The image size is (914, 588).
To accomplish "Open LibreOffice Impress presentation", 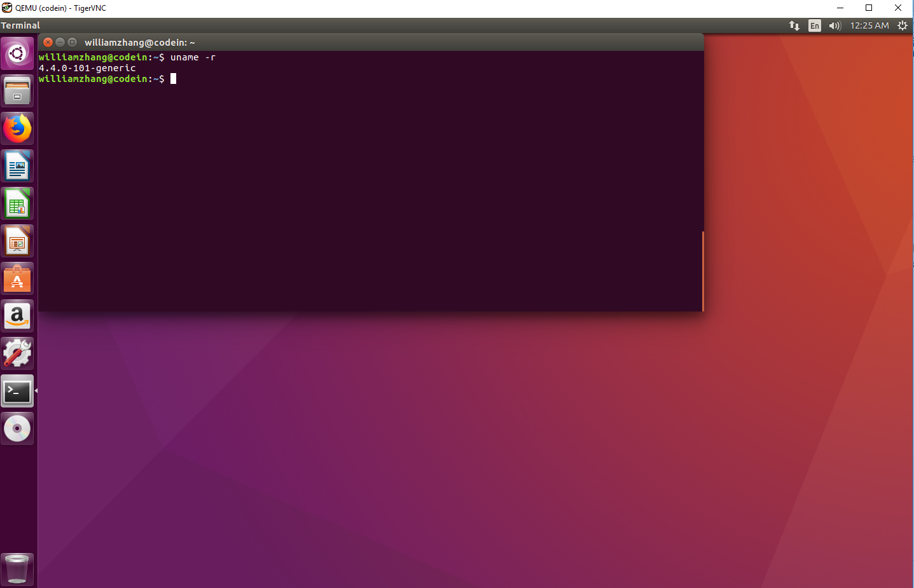I will [17, 241].
